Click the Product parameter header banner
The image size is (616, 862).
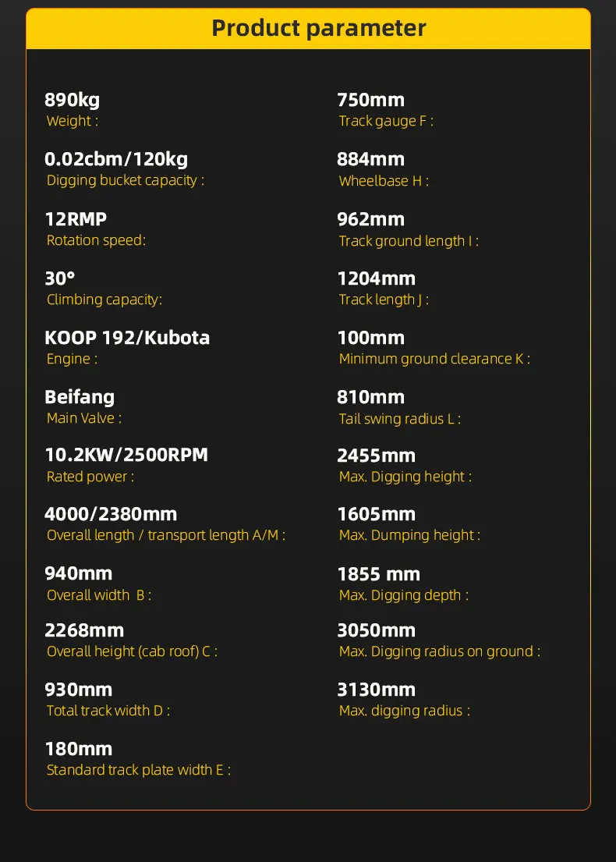coord(319,29)
